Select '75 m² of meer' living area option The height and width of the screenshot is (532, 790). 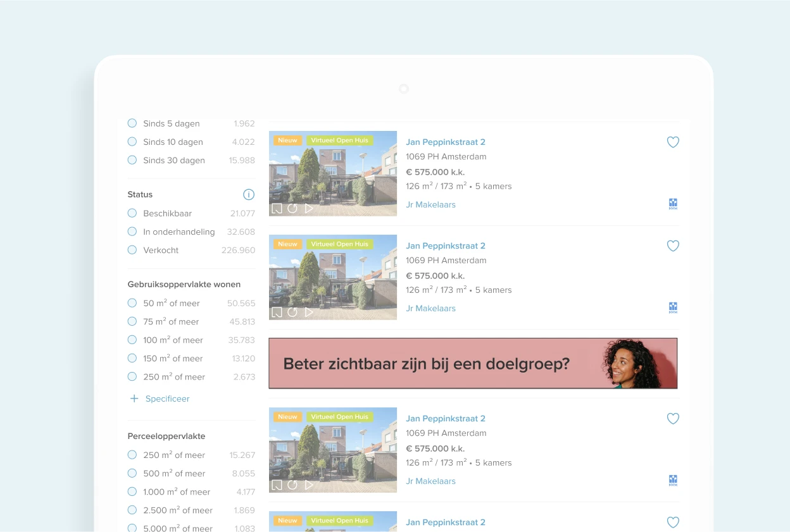[132, 321]
